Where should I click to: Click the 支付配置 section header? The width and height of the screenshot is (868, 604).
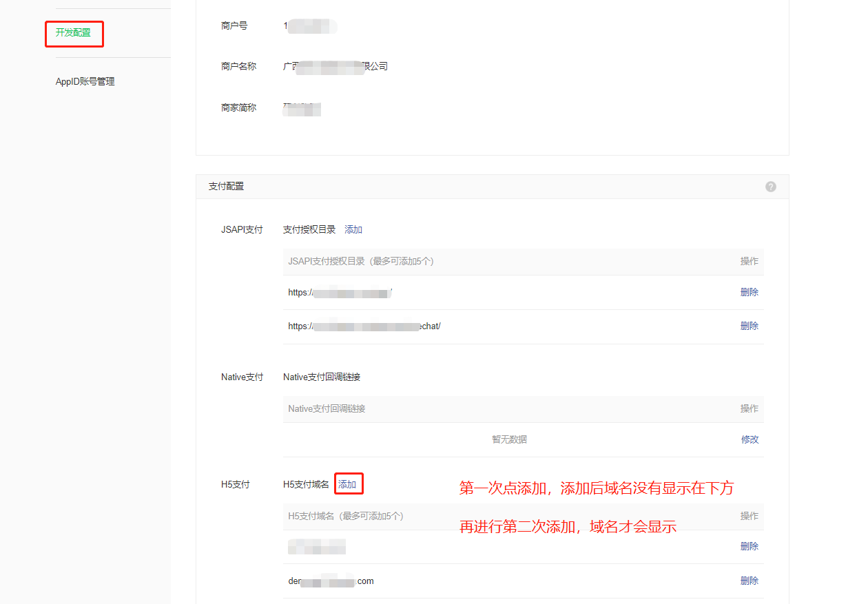click(226, 186)
